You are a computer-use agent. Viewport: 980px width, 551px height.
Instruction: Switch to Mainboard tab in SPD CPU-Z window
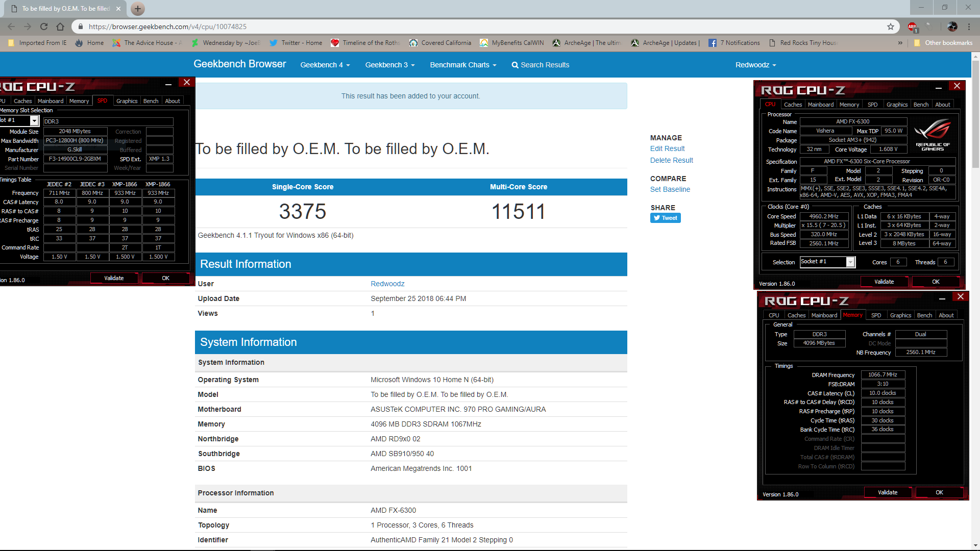[x=51, y=101]
